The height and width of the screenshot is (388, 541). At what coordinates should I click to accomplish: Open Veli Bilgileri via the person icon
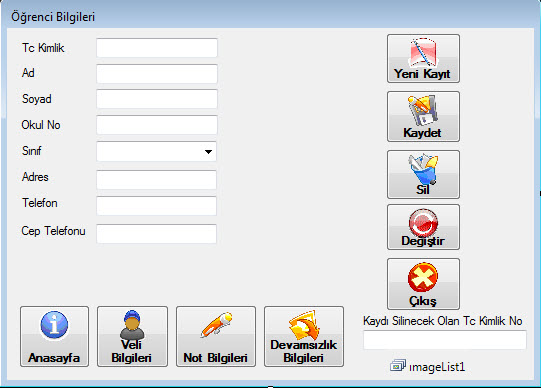pyautogui.click(x=132, y=325)
